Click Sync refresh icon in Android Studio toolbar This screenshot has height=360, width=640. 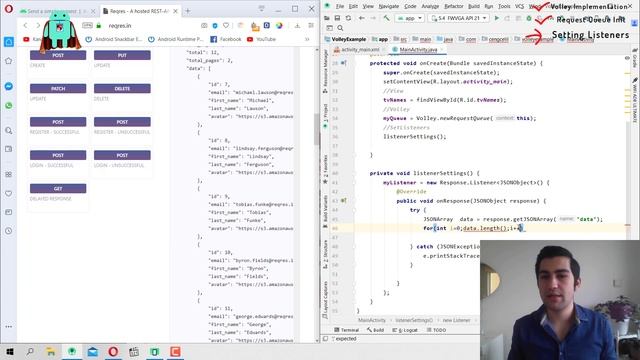(348, 18)
